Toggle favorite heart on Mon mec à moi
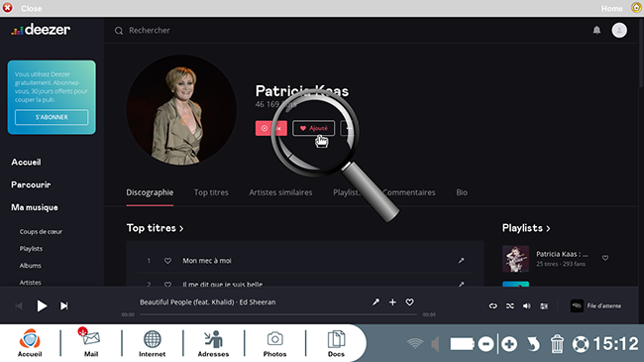 pyautogui.click(x=167, y=261)
